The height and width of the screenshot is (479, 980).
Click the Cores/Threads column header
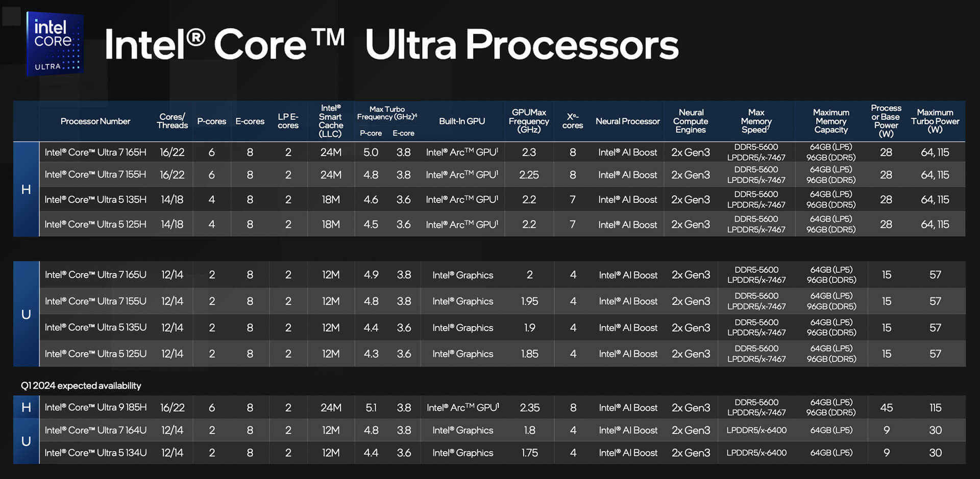tap(172, 121)
